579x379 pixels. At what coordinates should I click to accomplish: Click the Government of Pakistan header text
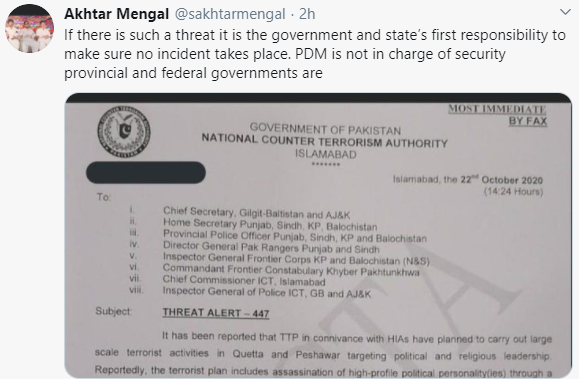tap(325, 129)
